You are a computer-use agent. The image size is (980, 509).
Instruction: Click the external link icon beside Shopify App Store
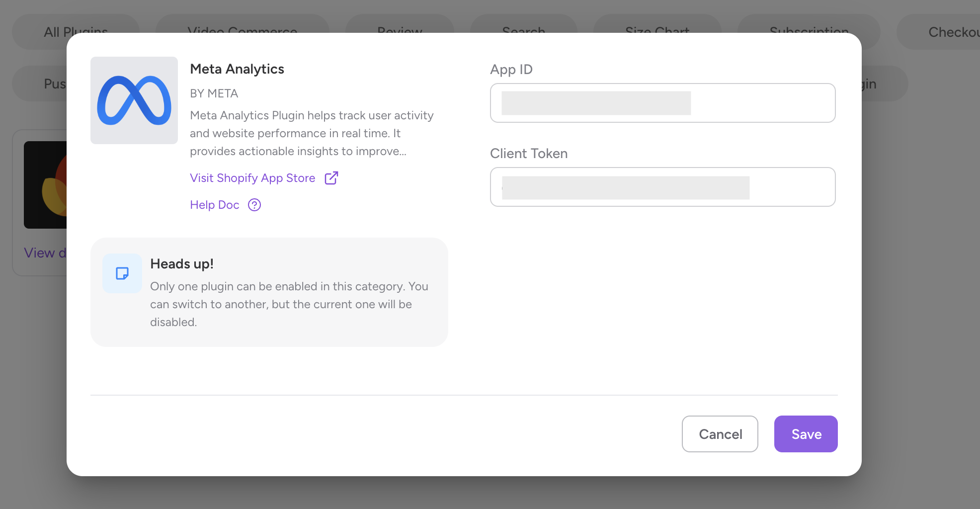(331, 178)
